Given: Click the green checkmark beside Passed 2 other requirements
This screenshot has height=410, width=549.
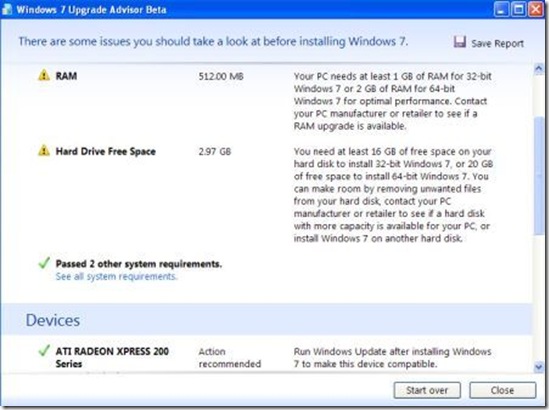Looking at the screenshot, I should tap(44, 263).
